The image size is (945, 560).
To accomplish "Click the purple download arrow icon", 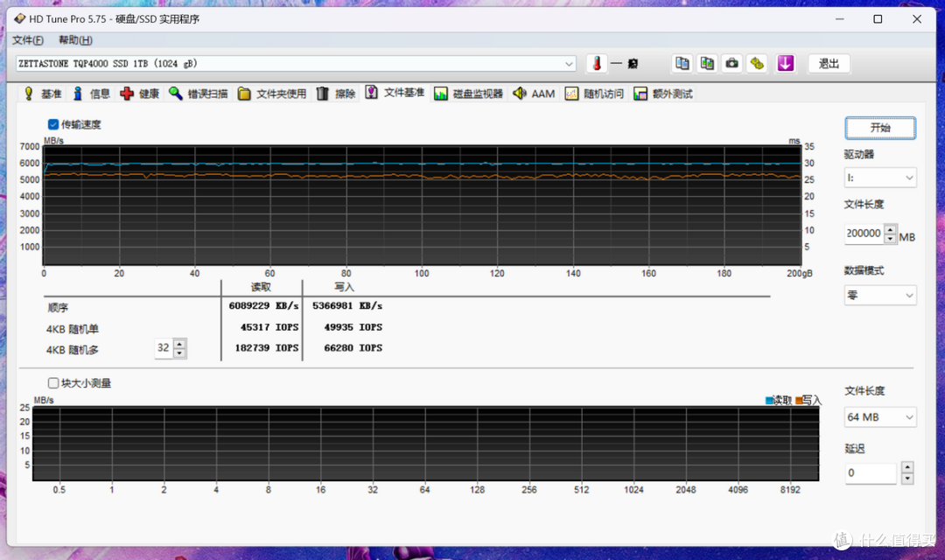I will (785, 63).
